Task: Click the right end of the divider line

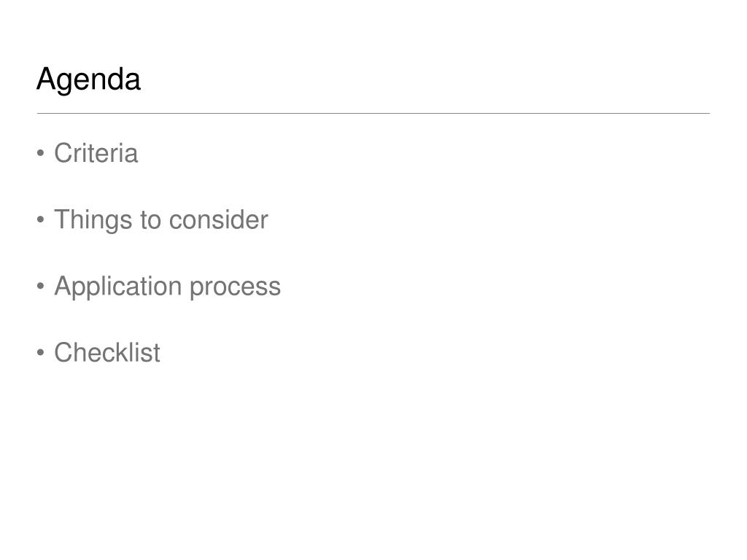Action: [x=708, y=113]
